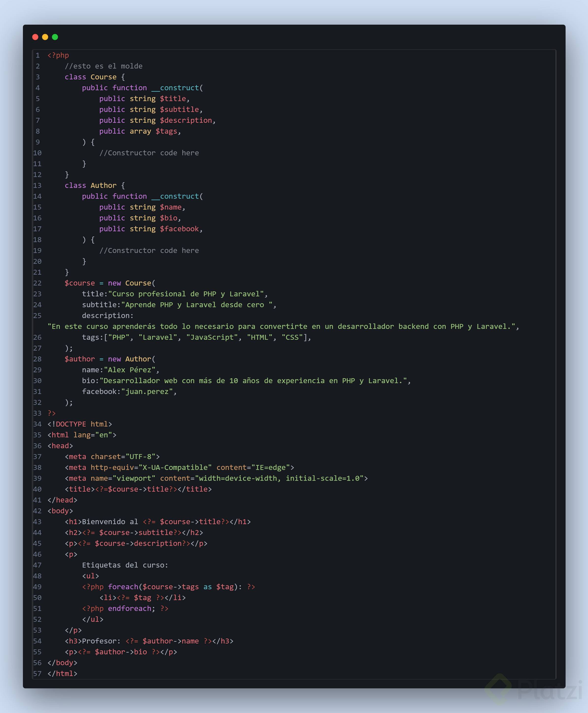Image resolution: width=588 pixels, height=713 pixels.
Task: Click the endforeach statement
Action: click(129, 608)
